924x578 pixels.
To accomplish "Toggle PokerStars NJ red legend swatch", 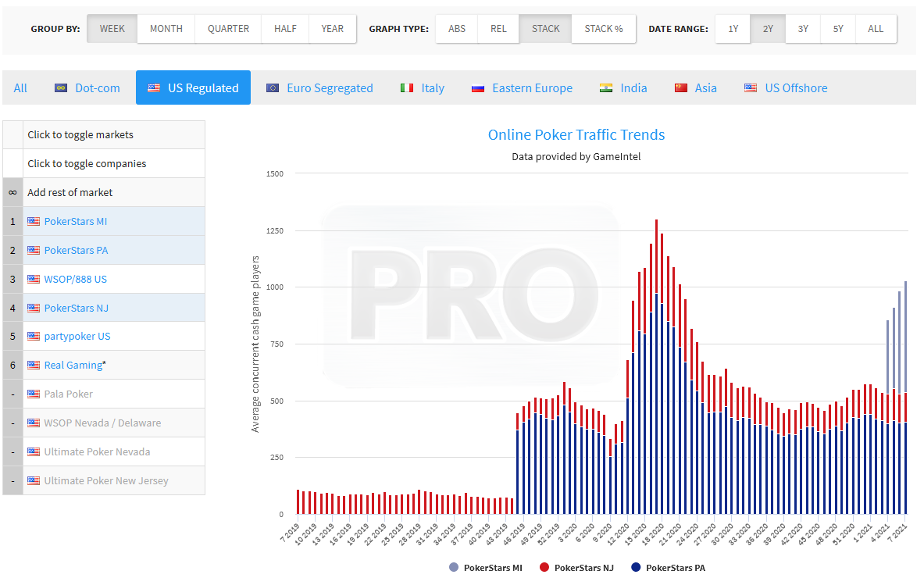I will tap(544, 567).
